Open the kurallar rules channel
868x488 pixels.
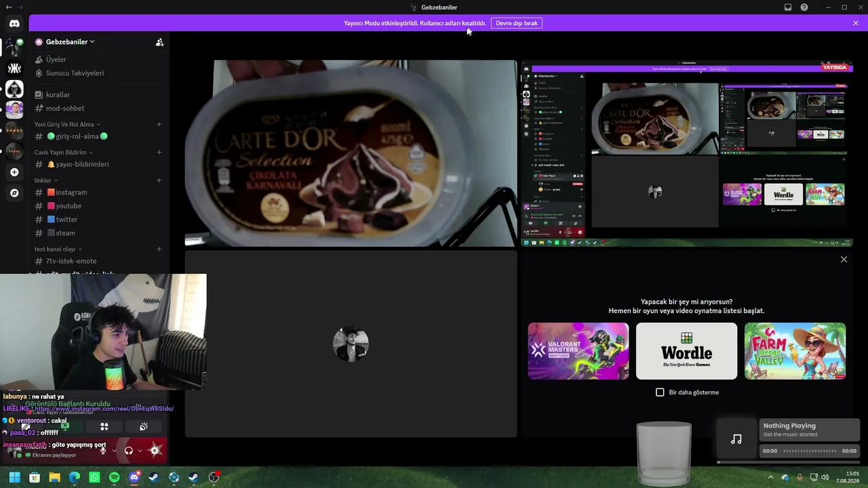tap(99, 95)
